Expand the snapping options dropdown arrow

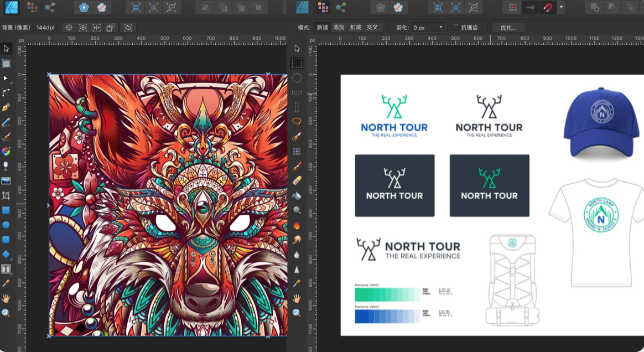(562, 8)
